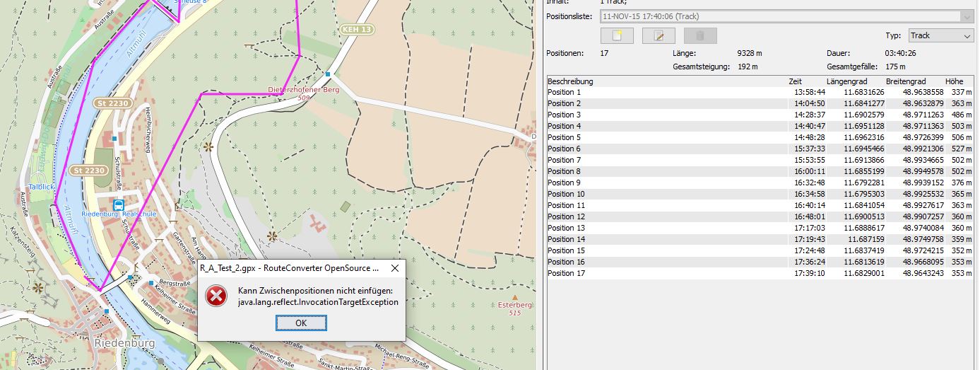Click the delete position list trash icon
Screen dimensions: 980x370
pyautogui.click(x=700, y=36)
